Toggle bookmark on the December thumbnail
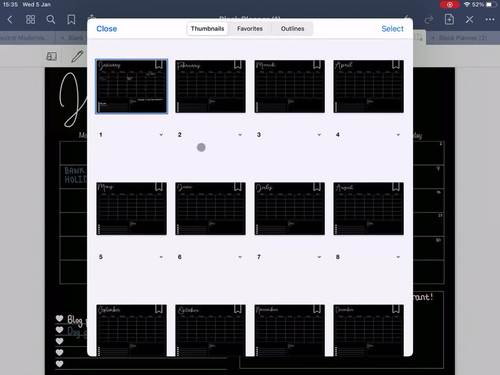500x375 pixels. click(x=396, y=309)
